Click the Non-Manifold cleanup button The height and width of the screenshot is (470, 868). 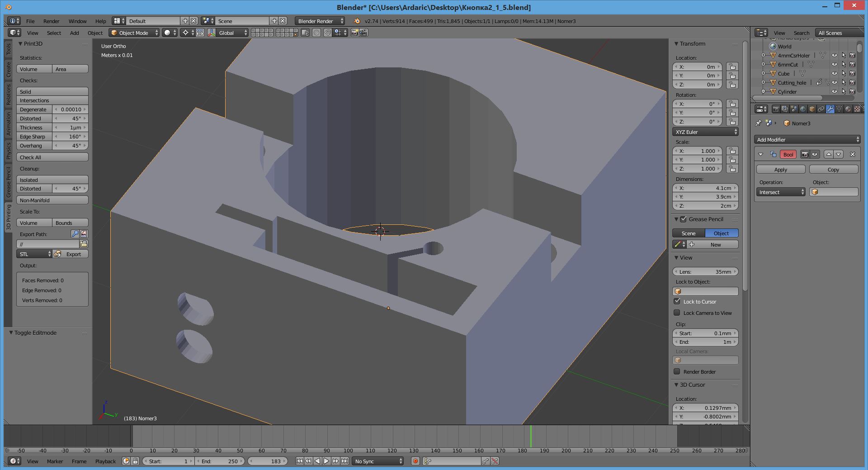pos(52,200)
